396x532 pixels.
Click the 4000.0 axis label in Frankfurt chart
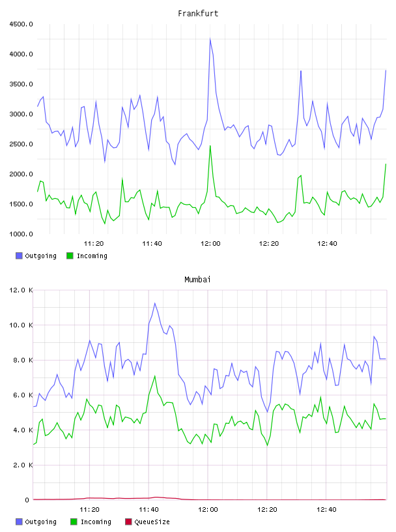[21, 54]
